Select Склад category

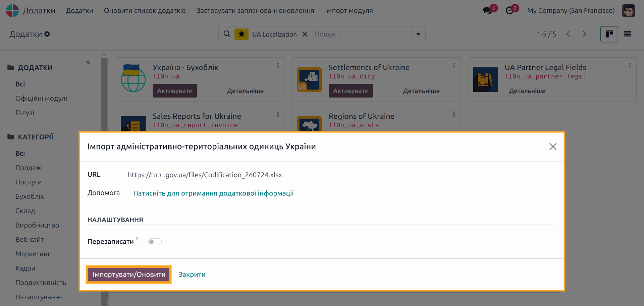(25, 211)
